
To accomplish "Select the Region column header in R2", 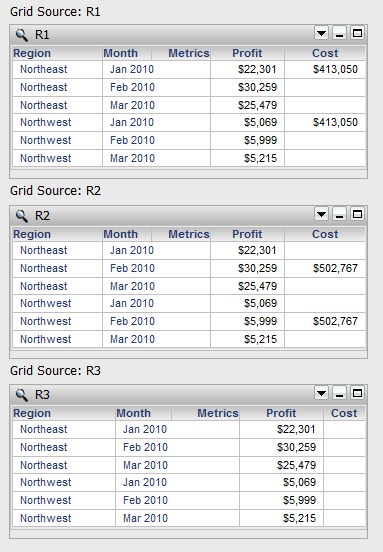I will pyautogui.click(x=32, y=234).
